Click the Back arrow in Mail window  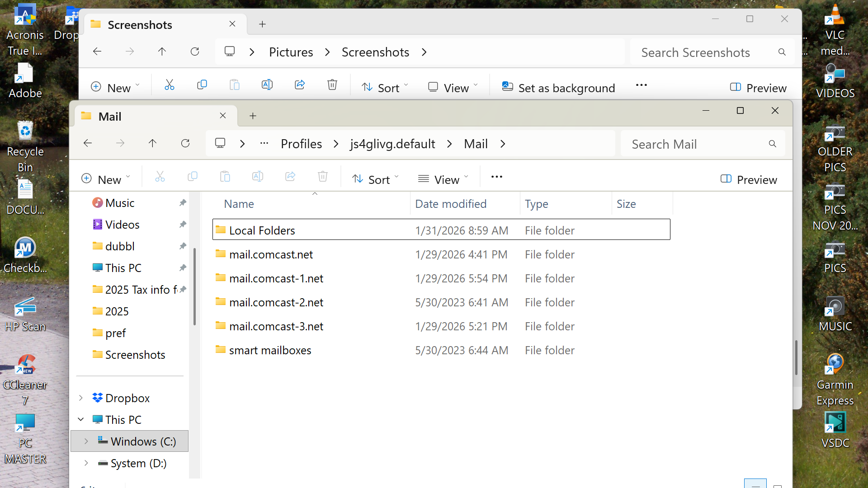pos(88,144)
